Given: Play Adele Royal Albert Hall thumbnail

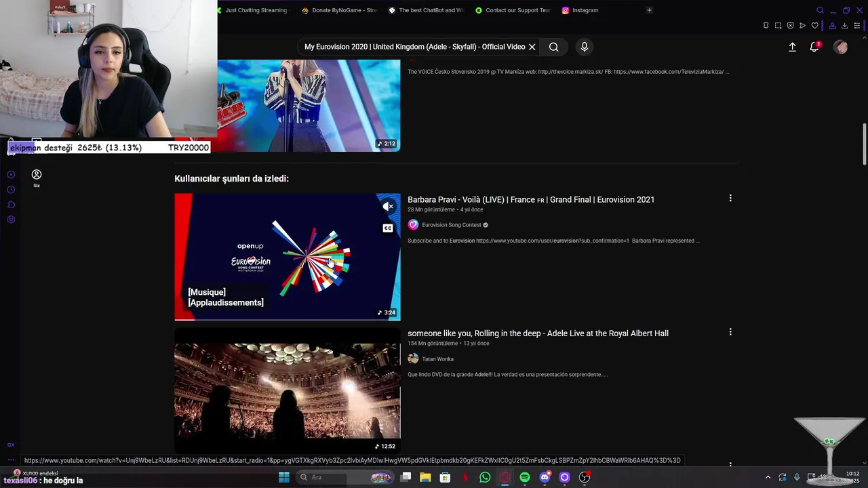Looking at the screenshot, I should pos(288,390).
